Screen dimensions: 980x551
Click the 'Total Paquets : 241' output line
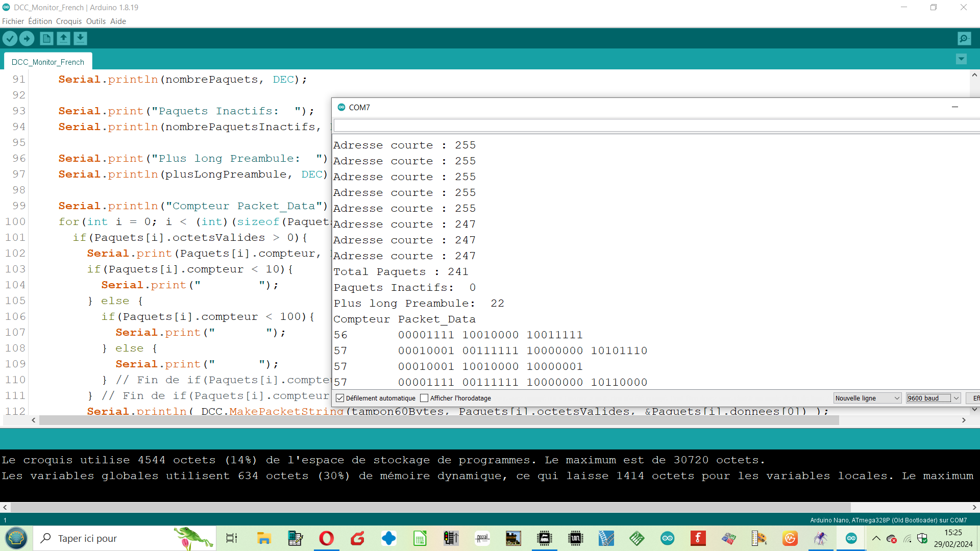[x=401, y=271]
